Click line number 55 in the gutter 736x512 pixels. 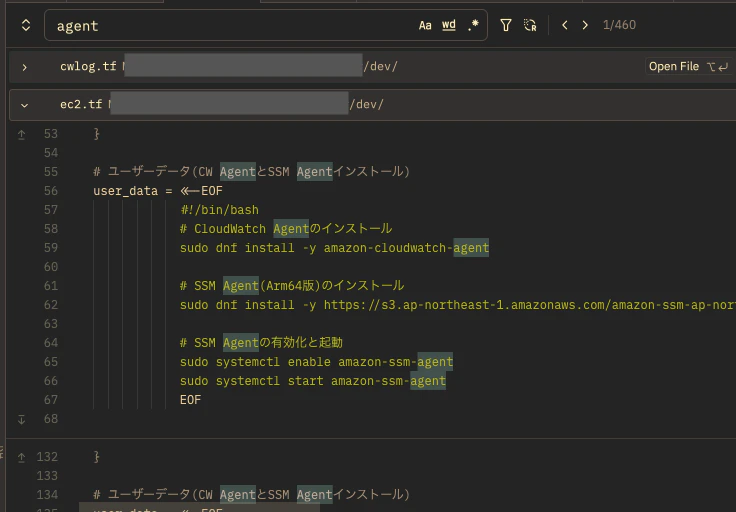(x=51, y=172)
